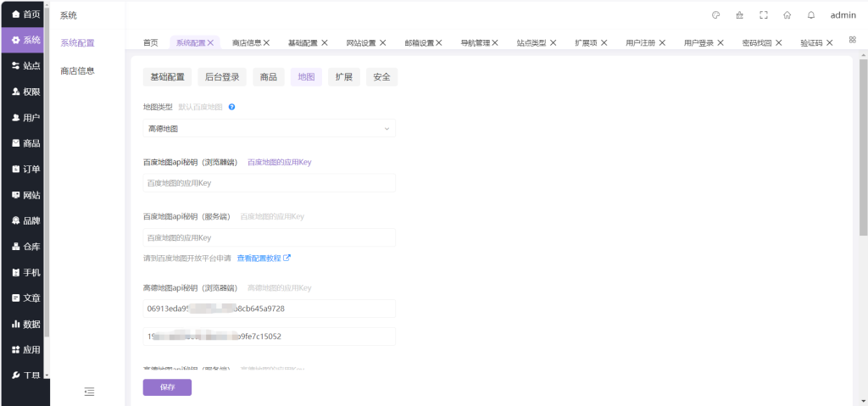This screenshot has width=868, height=406.
Task: Select the 地图 settings tab
Action: 306,77
